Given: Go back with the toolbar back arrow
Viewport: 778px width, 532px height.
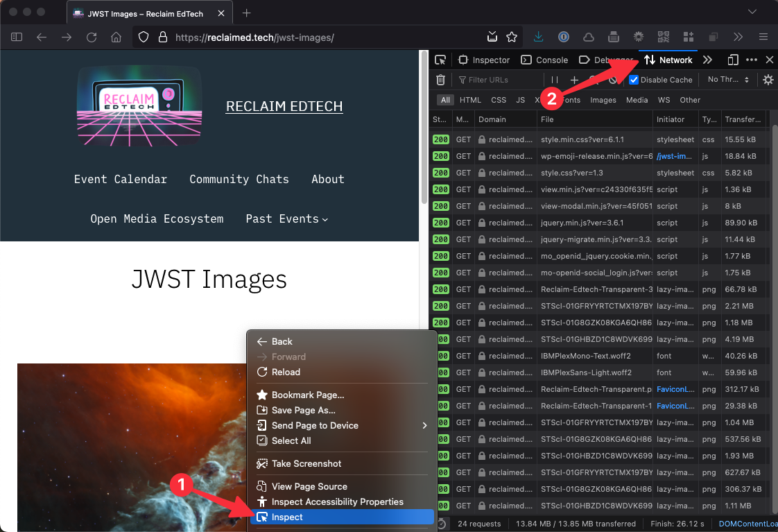Looking at the screenshot, I should point(42,37).
